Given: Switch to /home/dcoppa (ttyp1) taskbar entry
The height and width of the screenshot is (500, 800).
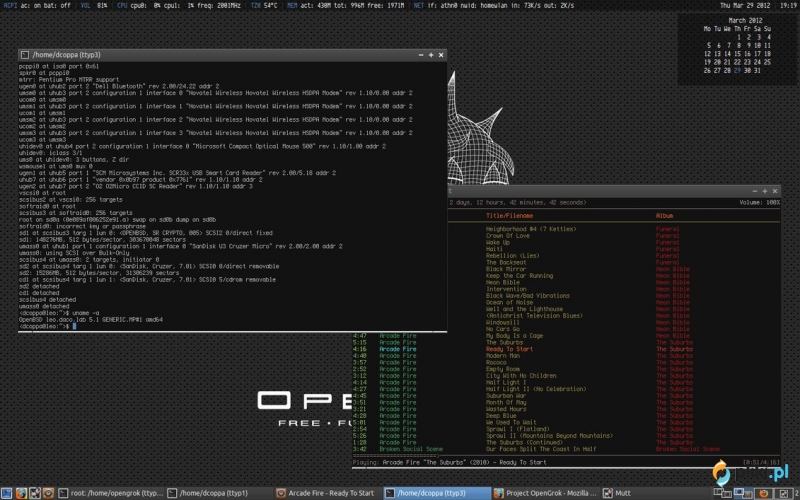Looking at the screenshot, I should 219,493.
